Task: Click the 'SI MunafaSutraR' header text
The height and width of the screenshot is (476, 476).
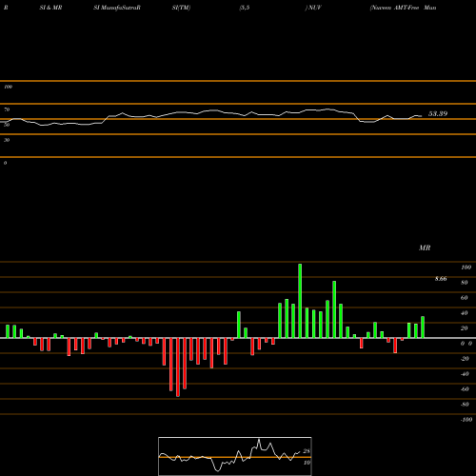Action: point(117,8)
